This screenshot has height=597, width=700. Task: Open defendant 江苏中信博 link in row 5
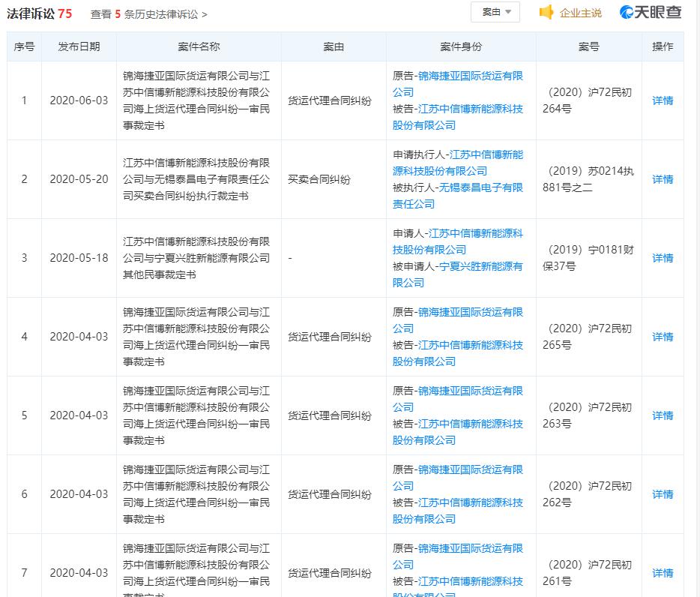point(458,432)
